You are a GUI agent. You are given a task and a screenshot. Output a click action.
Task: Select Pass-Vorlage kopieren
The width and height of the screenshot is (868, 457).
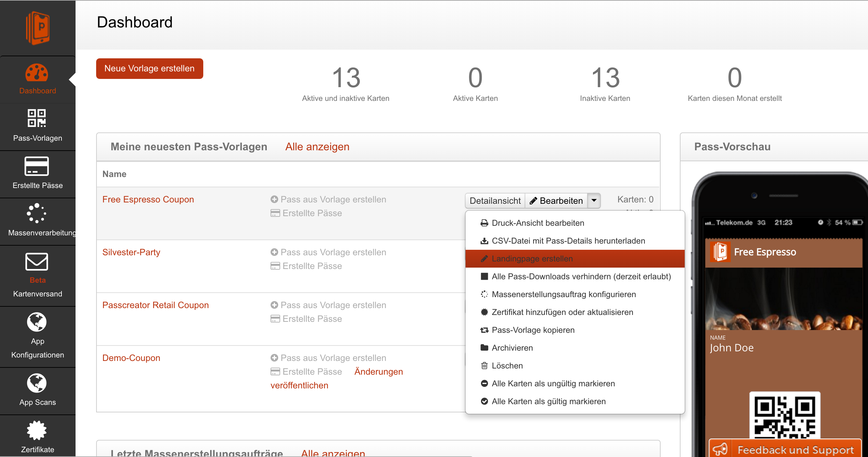575,330
